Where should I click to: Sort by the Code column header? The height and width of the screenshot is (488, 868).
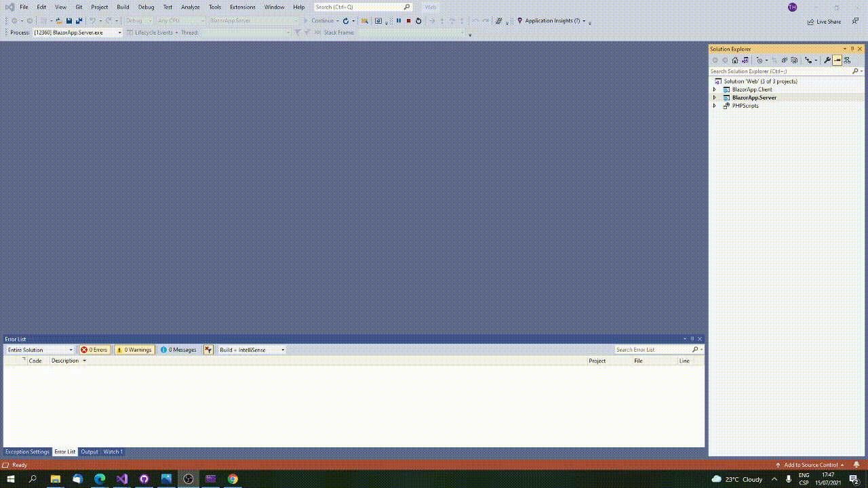click(x=35, y=361)
